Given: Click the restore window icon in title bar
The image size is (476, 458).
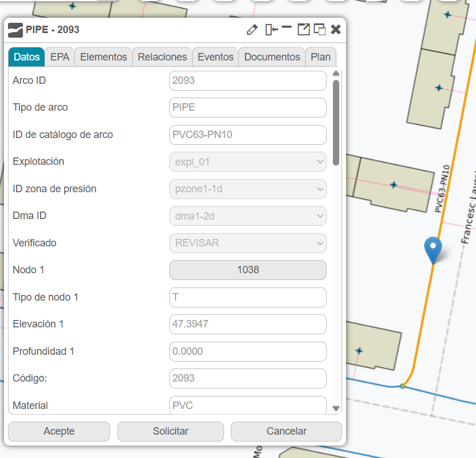Looking at the screenshot, I should (320, 30).
